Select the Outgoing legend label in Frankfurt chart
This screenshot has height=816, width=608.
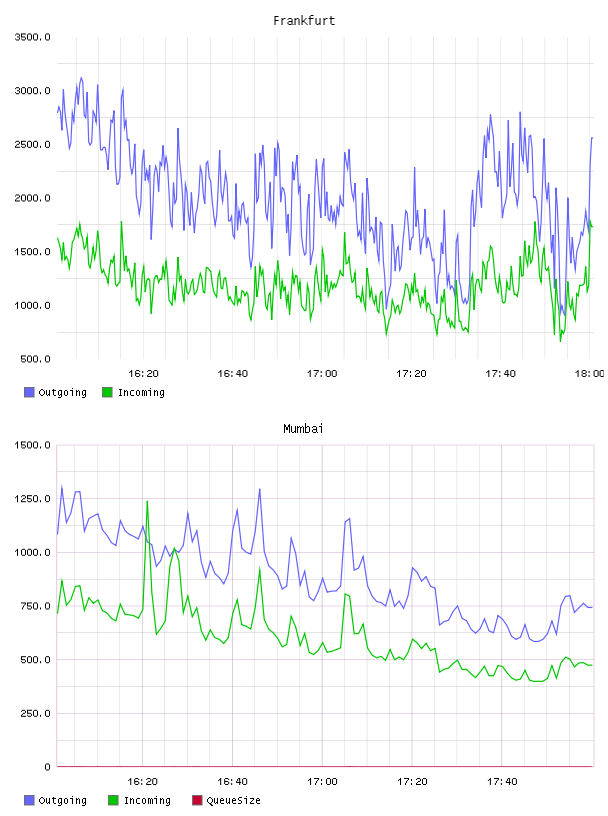click(62, 393)
